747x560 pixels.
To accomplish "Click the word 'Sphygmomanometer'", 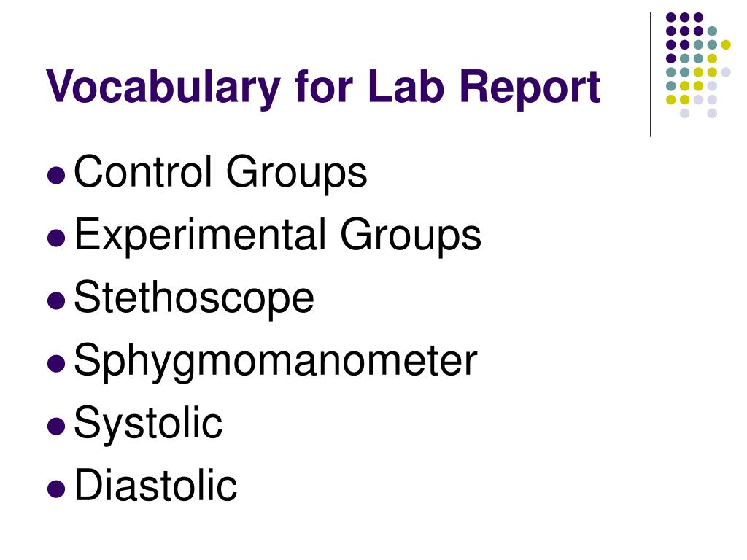I will (x=276, y=362).
